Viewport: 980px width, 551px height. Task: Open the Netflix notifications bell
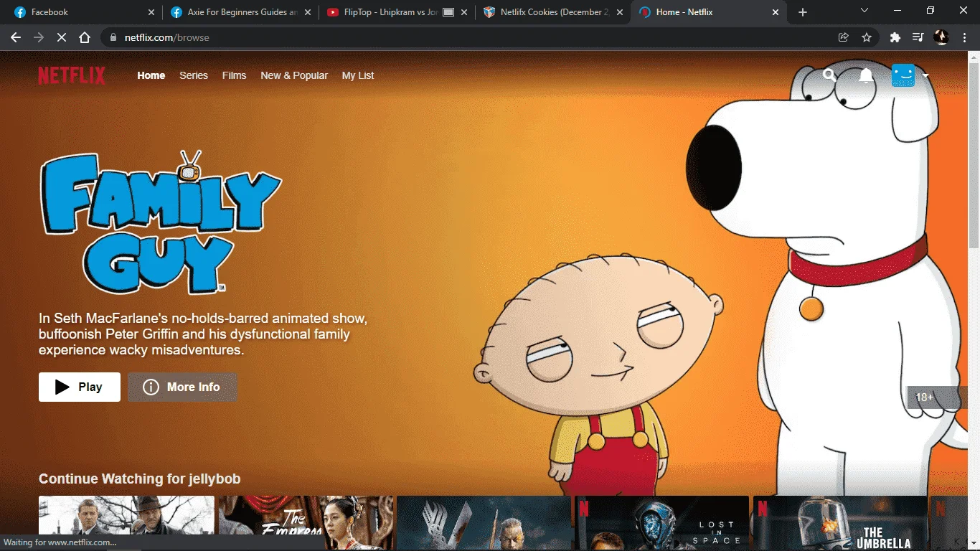(866, 75)
